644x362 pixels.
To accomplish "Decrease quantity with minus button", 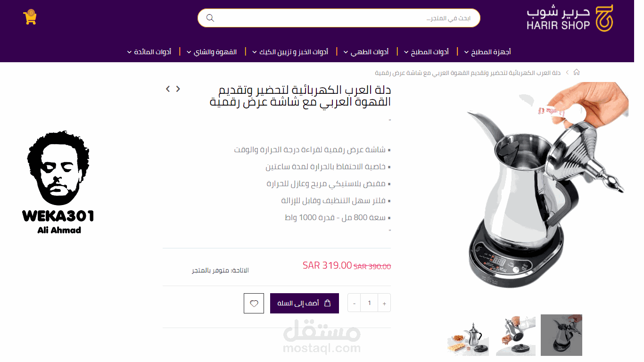I will [354, 303].
